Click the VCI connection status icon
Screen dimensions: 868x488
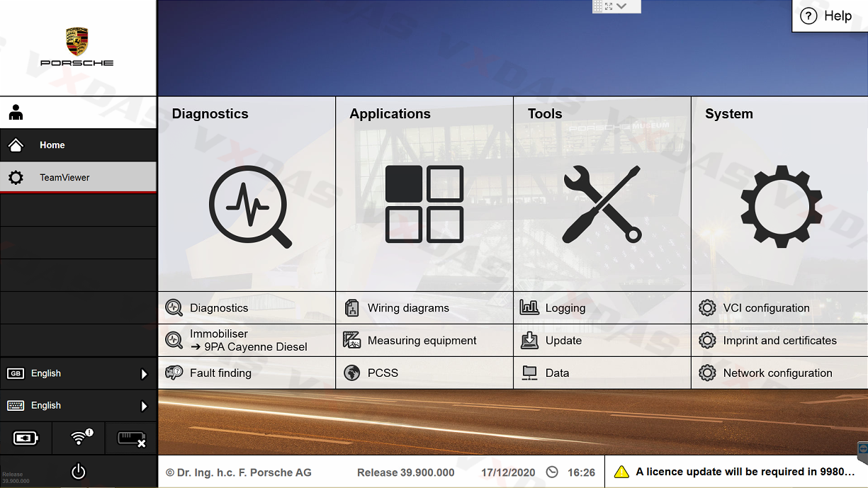131,438
